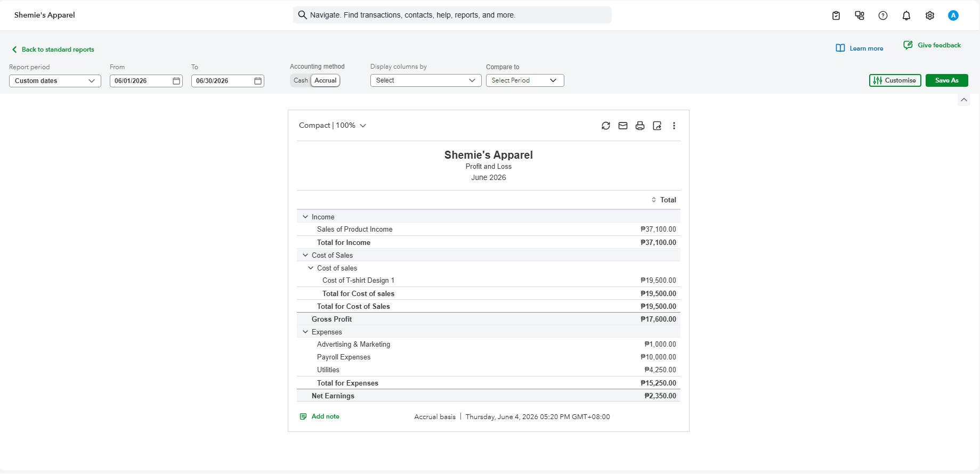
Task: Open the From date calendar picker
Action: tap(176, 81)
